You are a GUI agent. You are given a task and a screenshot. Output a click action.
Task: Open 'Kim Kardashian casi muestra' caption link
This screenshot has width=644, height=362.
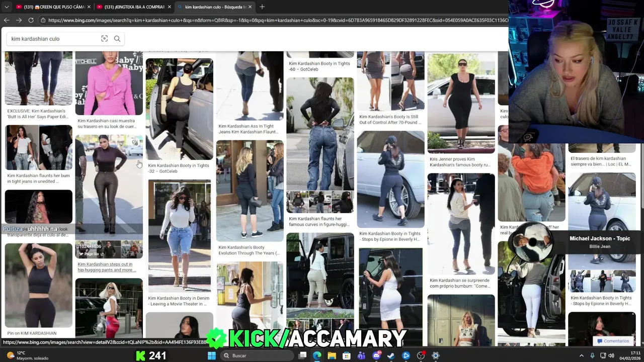pos(107,124)
